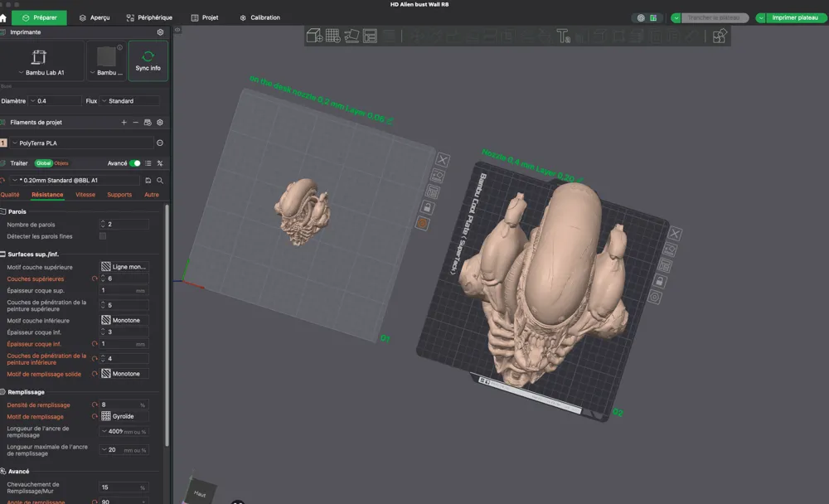829x504 pixels.
Task: Select the Text shape tool (T icon)
Action: click(563, 36)
